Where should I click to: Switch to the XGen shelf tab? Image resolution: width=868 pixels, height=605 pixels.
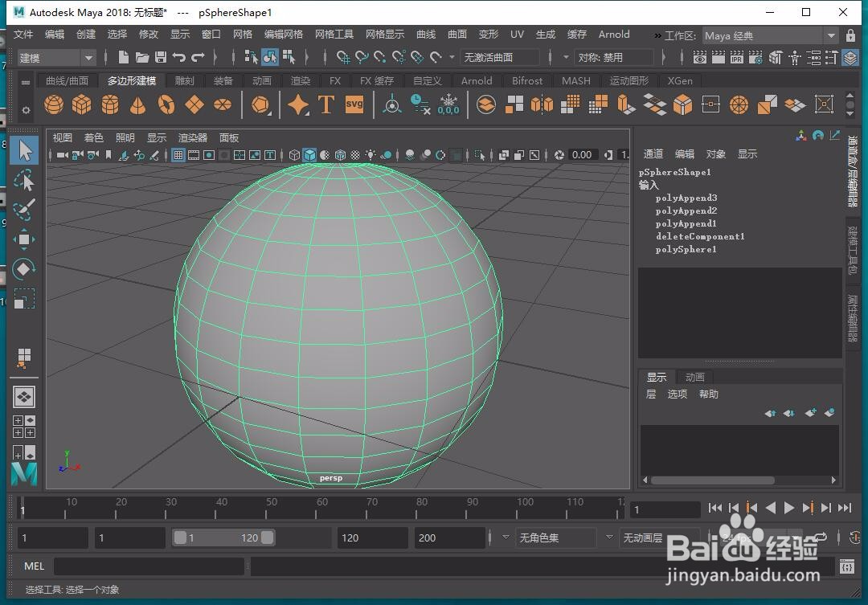coord(680,81)
